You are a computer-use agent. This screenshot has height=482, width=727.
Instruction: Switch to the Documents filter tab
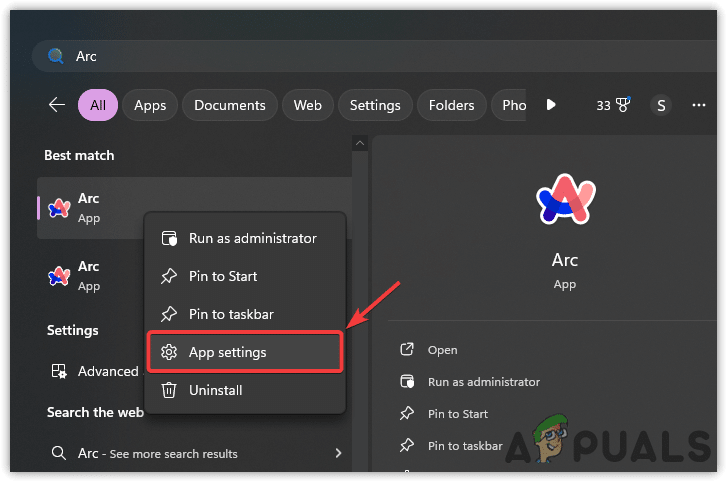click(230, 105)
